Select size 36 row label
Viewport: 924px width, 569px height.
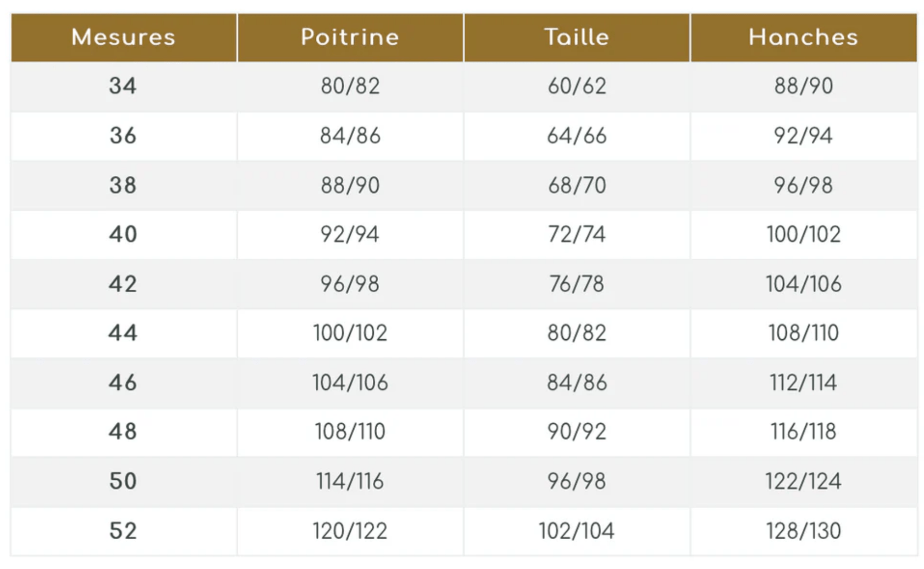(123, 135)
